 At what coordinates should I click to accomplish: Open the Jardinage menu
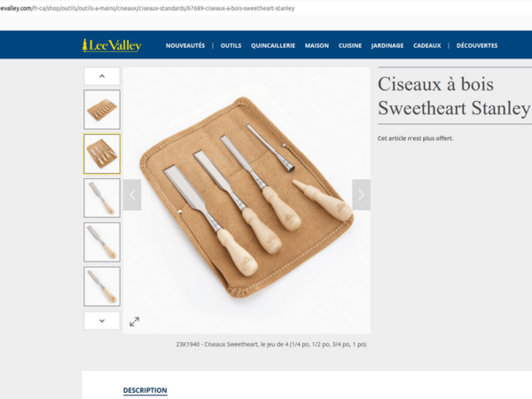[387, 45]
